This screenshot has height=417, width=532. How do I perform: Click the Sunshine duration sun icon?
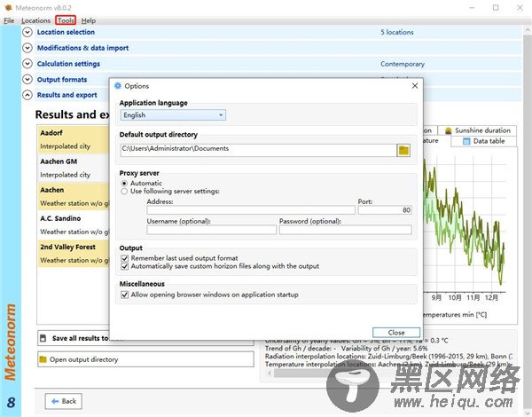[x=448, y=130]
